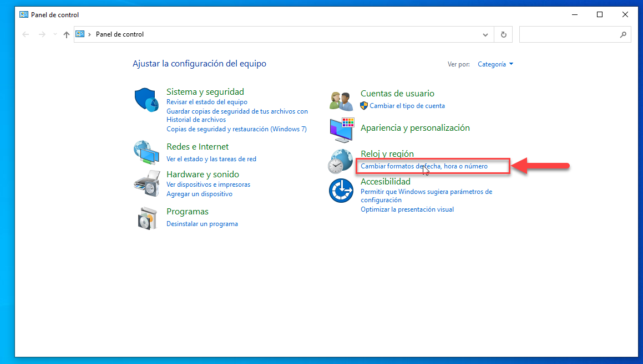Expand the breadcrumb chevron before Panel de control

tap(89, 34)
